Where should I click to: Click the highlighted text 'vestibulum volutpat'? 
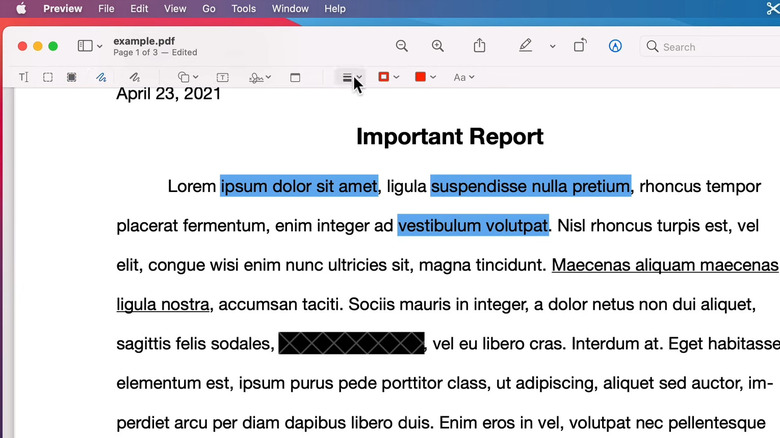click(473, 225)
